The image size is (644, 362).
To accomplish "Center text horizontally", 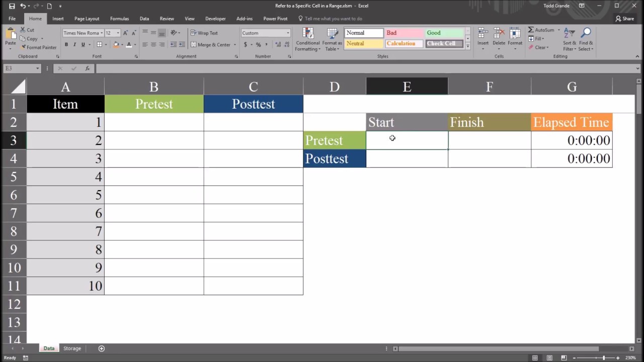I will click(x=153, y=45).
